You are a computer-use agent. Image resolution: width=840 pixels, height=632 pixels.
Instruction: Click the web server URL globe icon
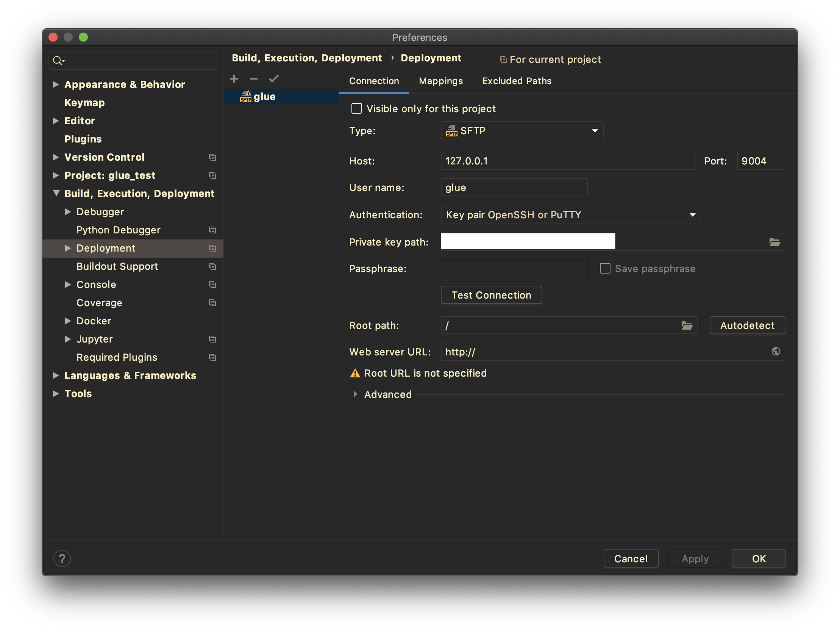point(775,351)
